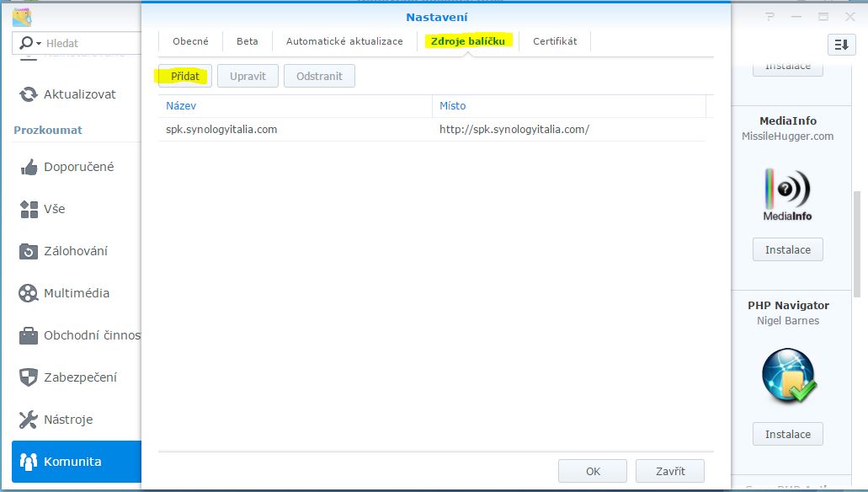Install the MediaInfo package
This screenshot has height=492, width=868.
tap(788, 250)
